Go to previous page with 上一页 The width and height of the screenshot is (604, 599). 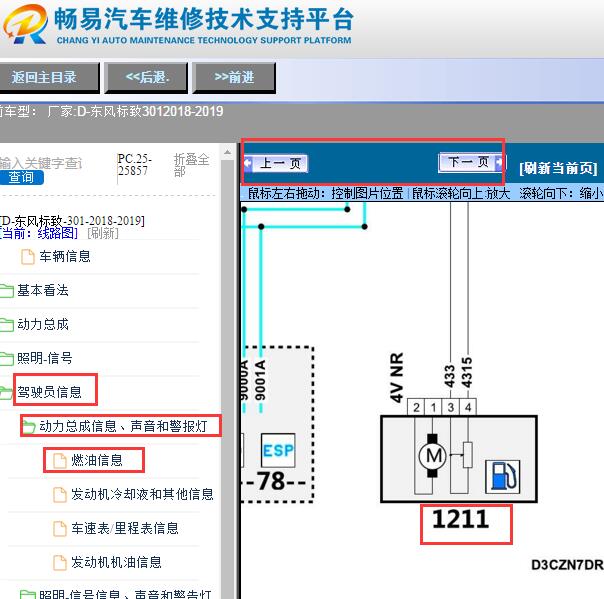276,163
